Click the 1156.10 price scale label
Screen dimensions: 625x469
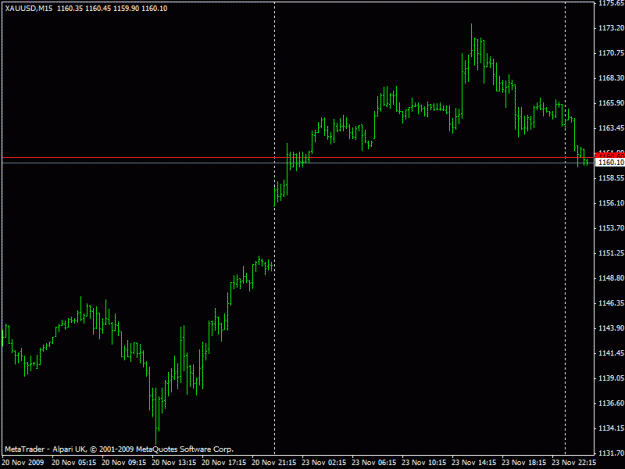pyautogui.click(x=611, y=203)
